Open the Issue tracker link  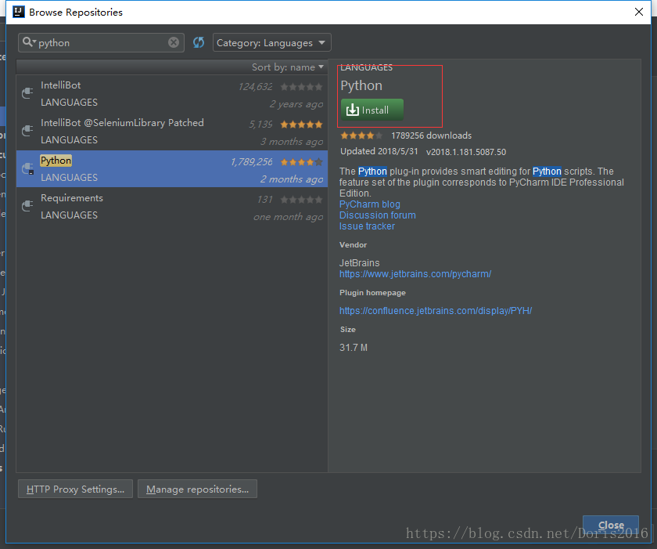pos(367,226)
